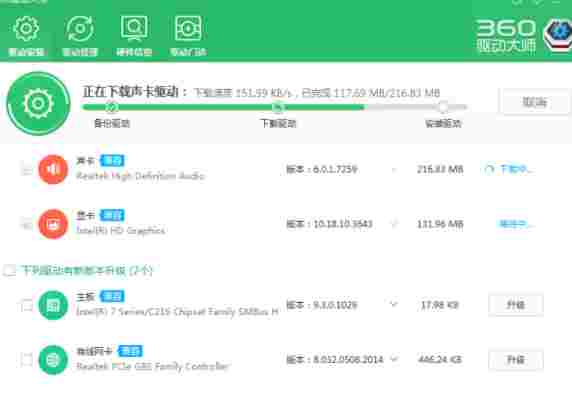Click the blue badge beside 显卡
Screen dimensions: 572x394
[112, 215]
